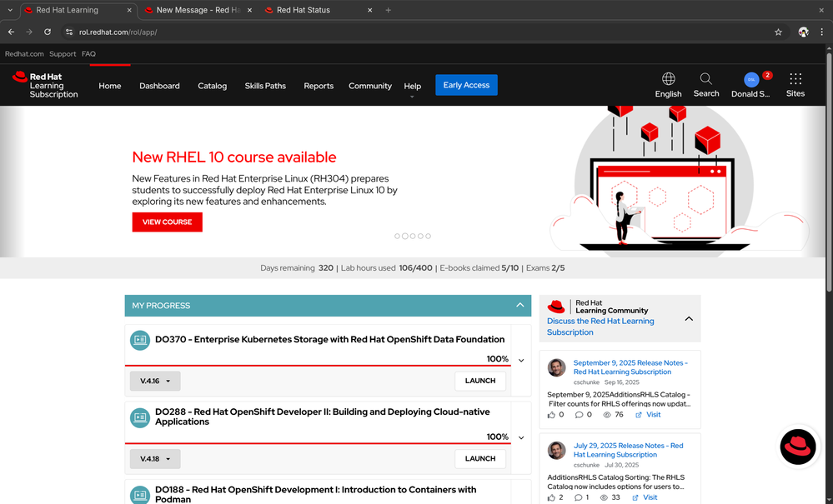Collapse the MY PROGRESS panel
Screen dimensions: 833x504
[x=519, y=305]
